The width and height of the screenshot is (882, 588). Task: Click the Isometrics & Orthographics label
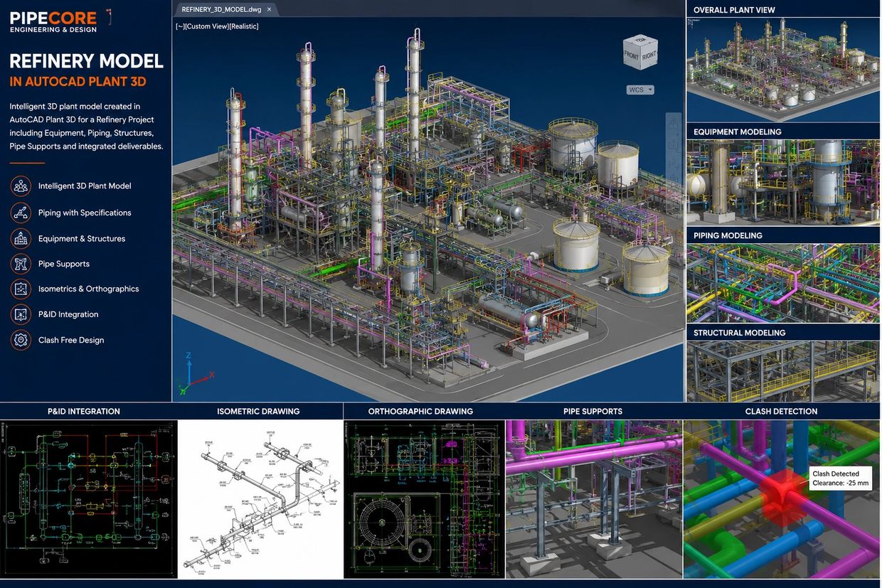pos(89,289)
